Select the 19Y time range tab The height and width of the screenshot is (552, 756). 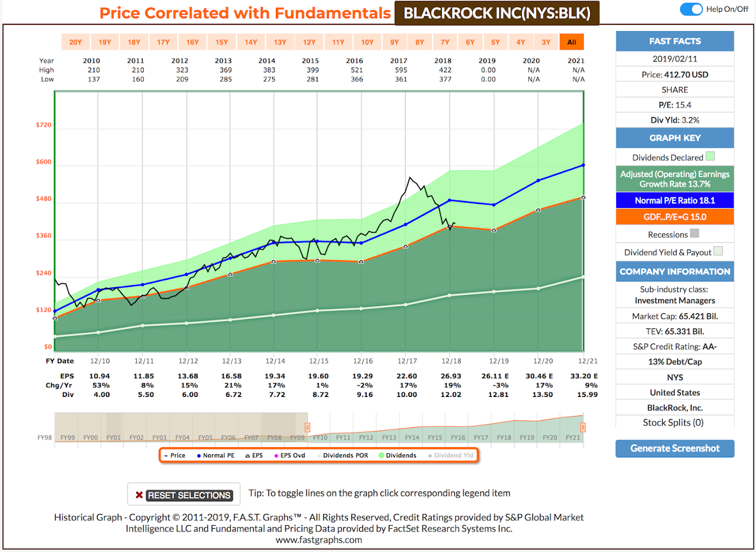tap(105, 42)
